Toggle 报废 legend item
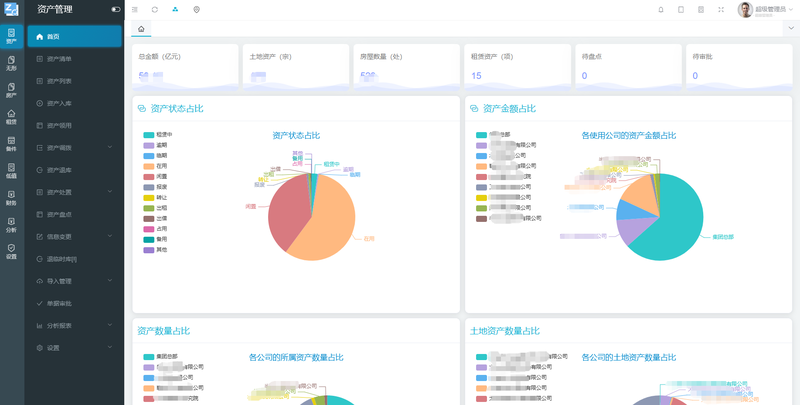 [x=155, y=187]
